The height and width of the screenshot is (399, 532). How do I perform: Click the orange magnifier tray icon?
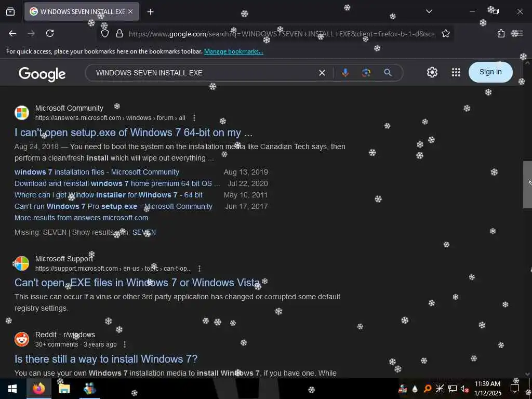pyautogui.click(x=428, y=389)
